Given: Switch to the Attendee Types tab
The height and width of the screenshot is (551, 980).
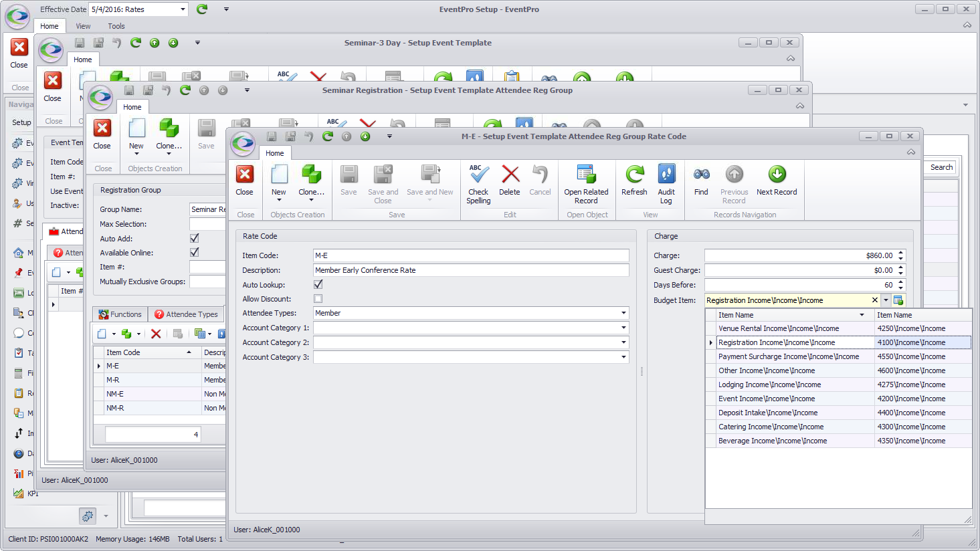Looking at the screenshot, I should tap(186, 314).
